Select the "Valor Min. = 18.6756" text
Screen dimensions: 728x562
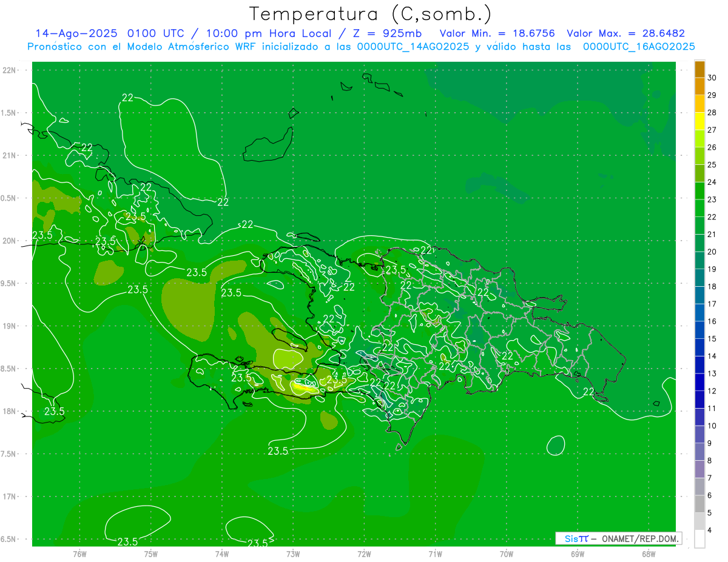497,33
